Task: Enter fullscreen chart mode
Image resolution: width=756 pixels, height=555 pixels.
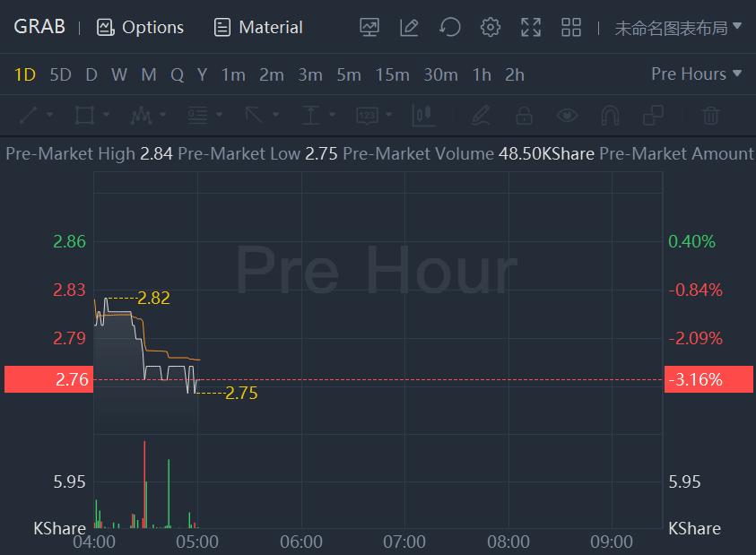Action: (x=531, y=27)
